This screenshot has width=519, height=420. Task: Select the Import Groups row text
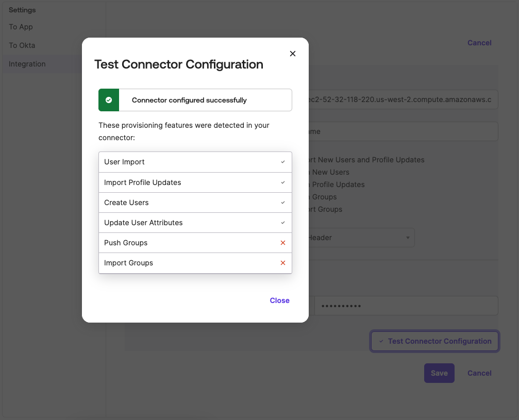point(128,263)
